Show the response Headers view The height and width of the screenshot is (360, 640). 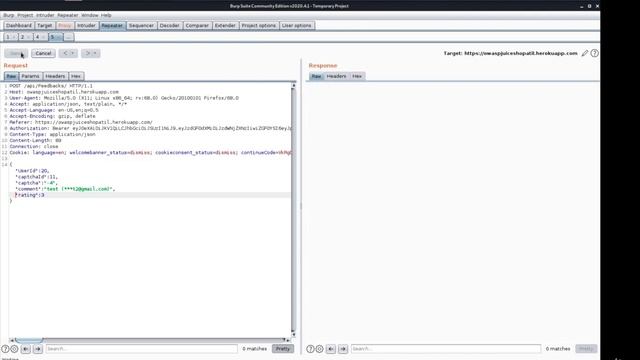[x=336, y=76]
